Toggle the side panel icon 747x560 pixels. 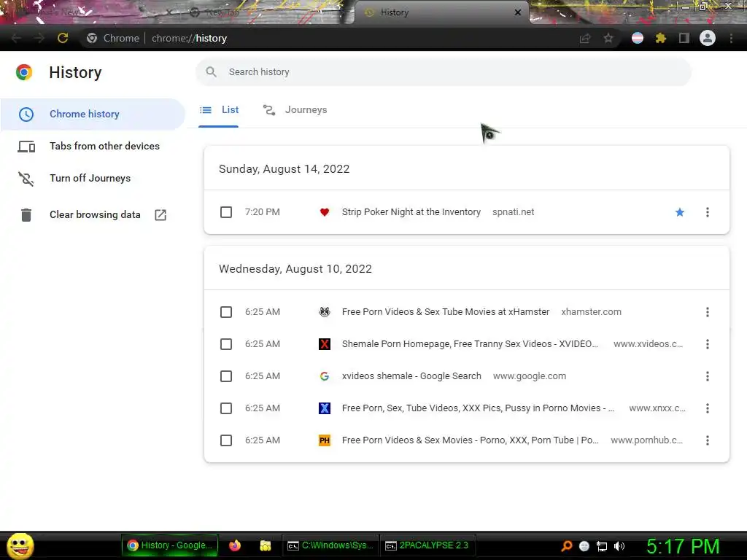coord(684,38)
